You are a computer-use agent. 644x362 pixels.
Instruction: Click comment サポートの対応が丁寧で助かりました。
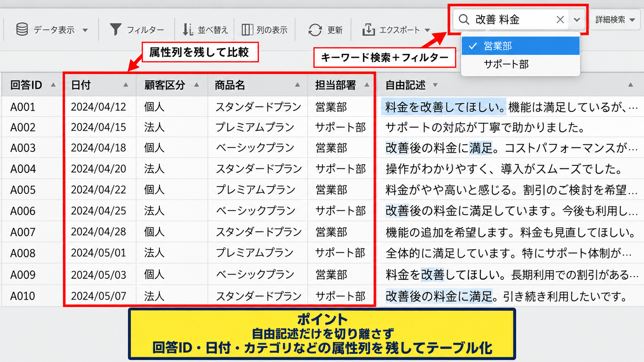pyautogui.click(x=485, y=127)
